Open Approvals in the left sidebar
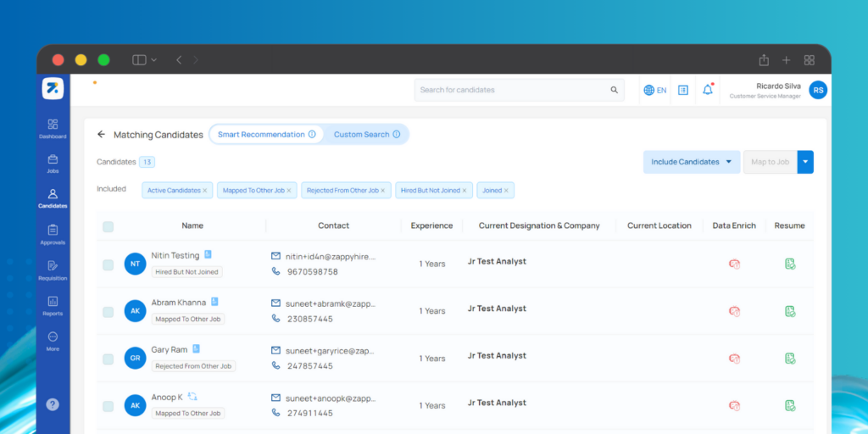 tap(53, 234)
